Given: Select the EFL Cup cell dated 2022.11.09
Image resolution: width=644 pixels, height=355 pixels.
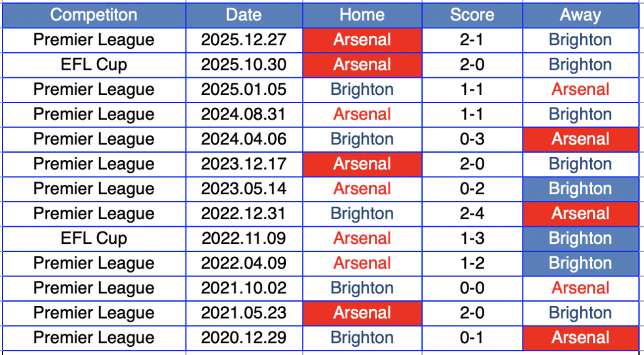Looking at the screenshot, I should pyautogui.click(x=94, y=239).
